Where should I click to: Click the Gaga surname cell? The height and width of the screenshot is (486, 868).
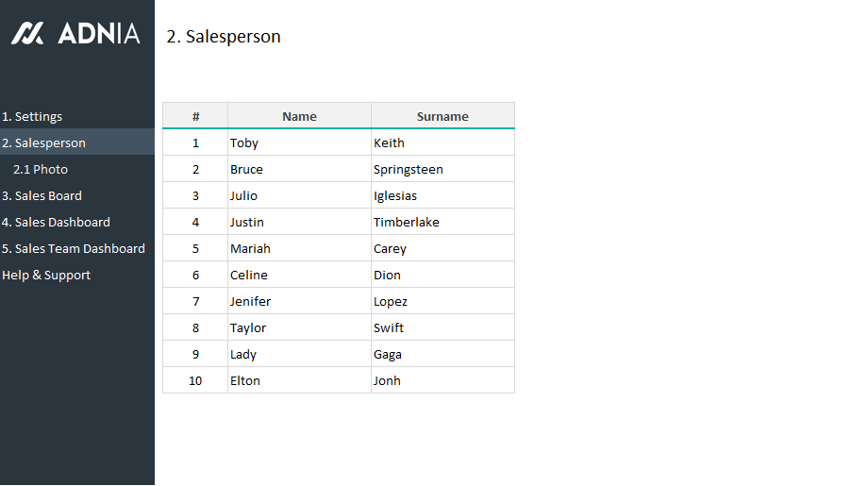[442, 355]
